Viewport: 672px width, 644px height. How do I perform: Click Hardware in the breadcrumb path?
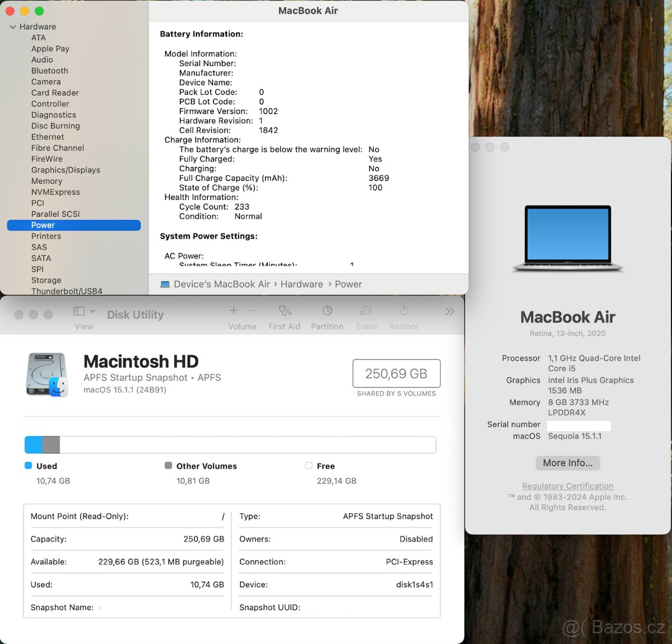tap(301, 284)
